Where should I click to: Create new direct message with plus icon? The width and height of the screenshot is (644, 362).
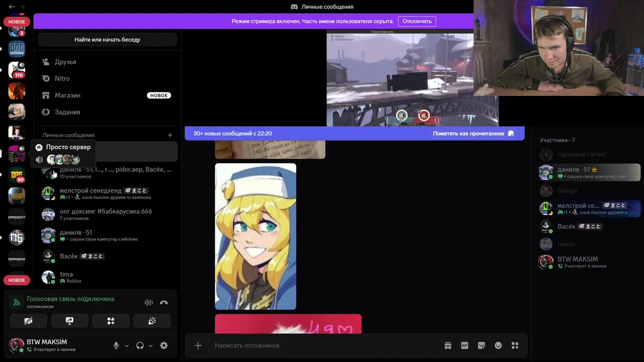[x=170, y=135]
